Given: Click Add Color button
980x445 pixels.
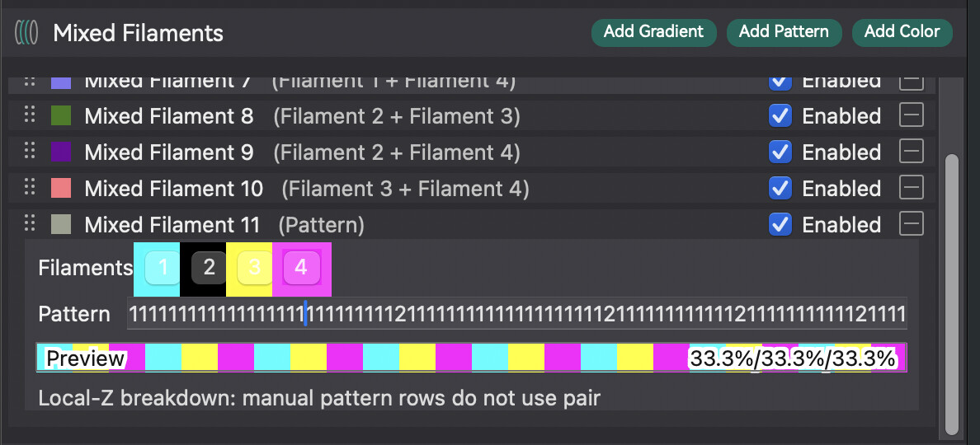Looking at the screenshot, I should [x=902, y=32].
